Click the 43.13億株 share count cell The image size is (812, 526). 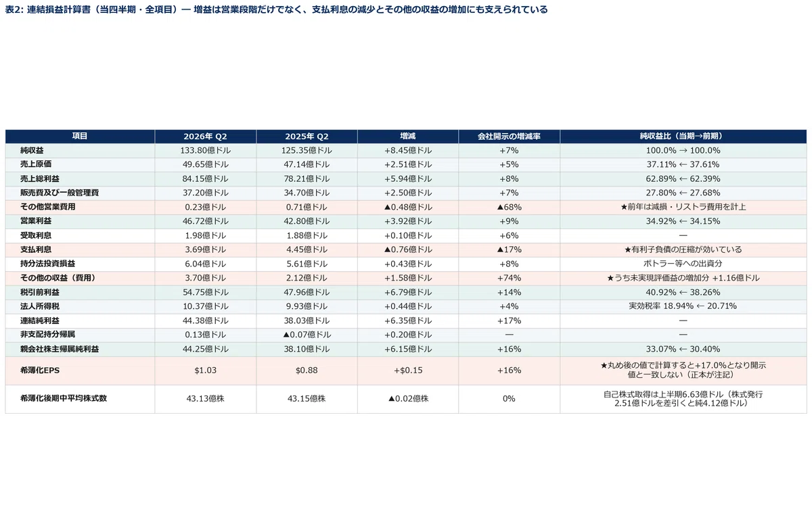(205, 399)
